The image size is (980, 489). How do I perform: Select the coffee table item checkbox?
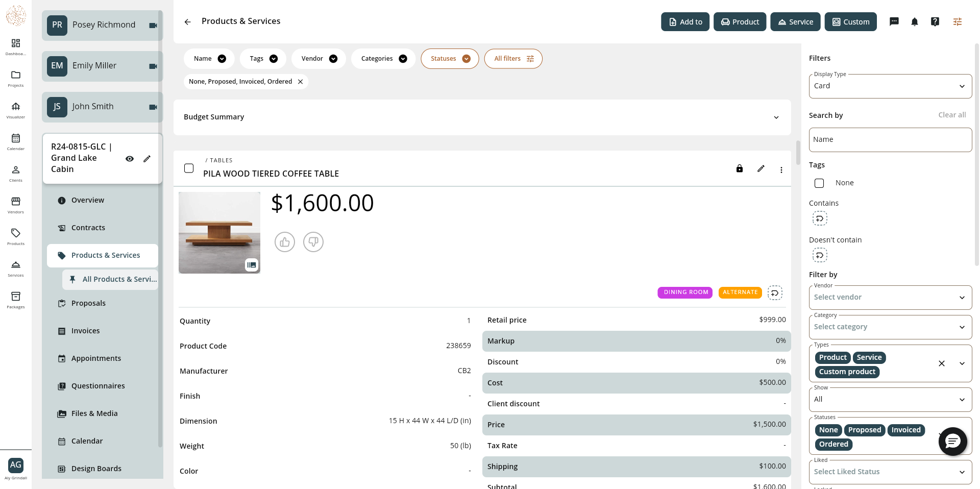189,168
